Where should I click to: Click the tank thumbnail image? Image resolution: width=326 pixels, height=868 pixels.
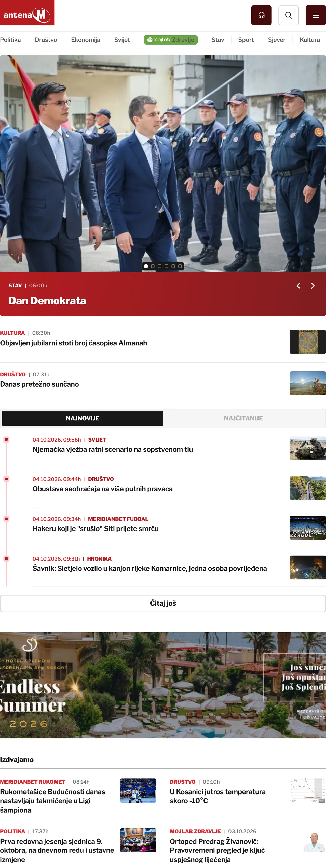coord(308,448)
